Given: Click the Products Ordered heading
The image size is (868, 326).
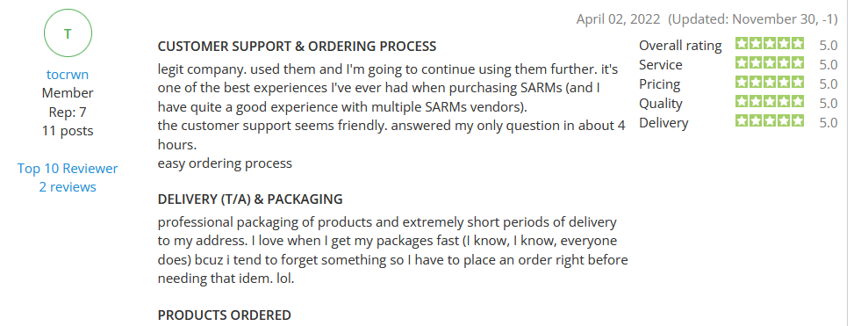Looking at the screenshot, I should (224, 315).
